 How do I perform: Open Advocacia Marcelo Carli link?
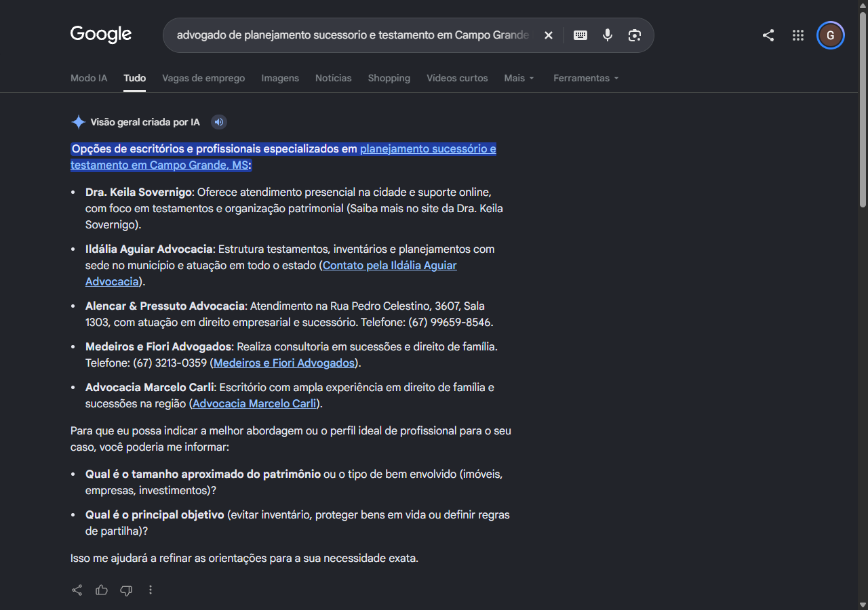click(x=254, y=403)
